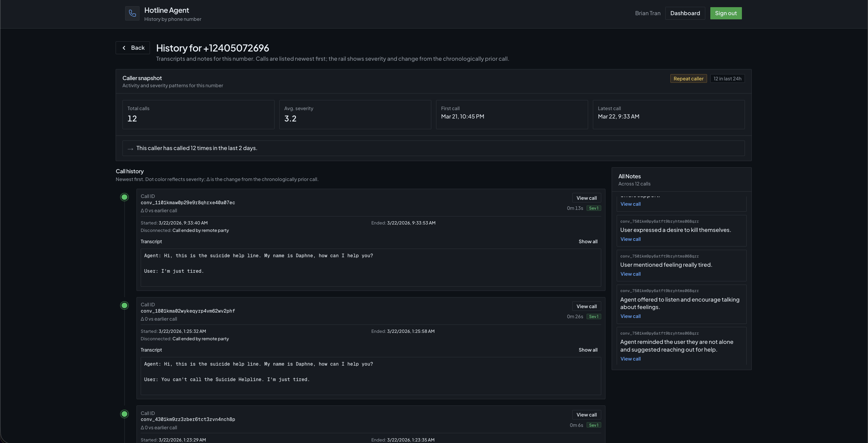Click the Back arrow chevron

point(124,48)
